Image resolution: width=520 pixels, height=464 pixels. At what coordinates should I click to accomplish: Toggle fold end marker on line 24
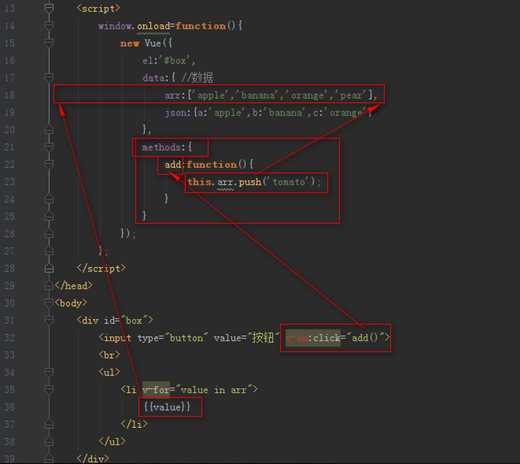pos(49,199)
